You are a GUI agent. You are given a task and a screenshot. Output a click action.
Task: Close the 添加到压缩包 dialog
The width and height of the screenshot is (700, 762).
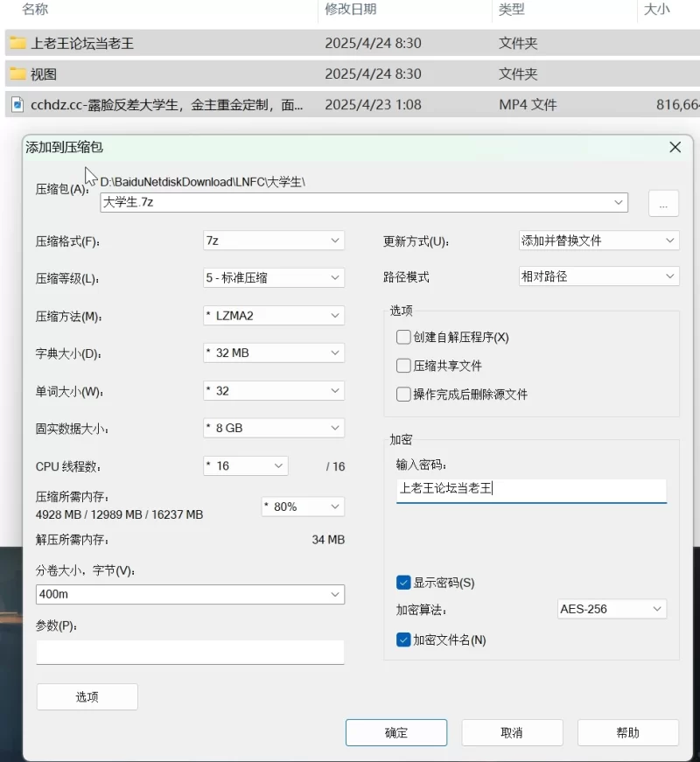[675, 147]
